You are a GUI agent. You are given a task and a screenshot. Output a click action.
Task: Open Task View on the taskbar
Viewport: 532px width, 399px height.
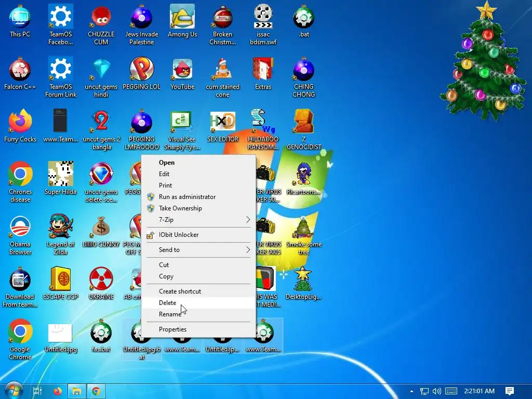point(37,391)
